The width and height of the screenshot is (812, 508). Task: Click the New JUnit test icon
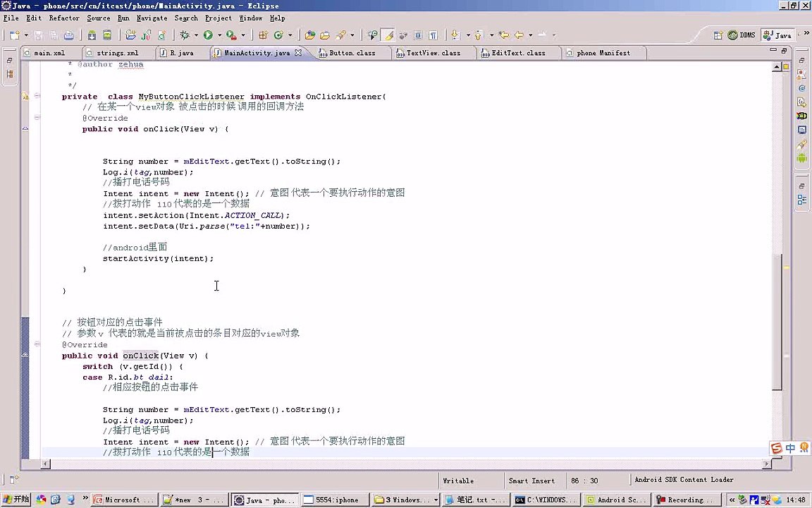[147, 35]
